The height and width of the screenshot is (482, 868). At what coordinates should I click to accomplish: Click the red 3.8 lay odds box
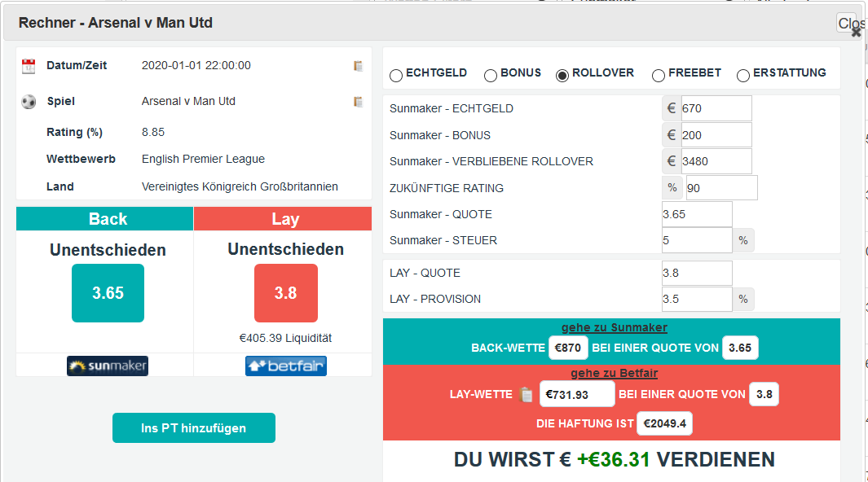click(285, 293)
